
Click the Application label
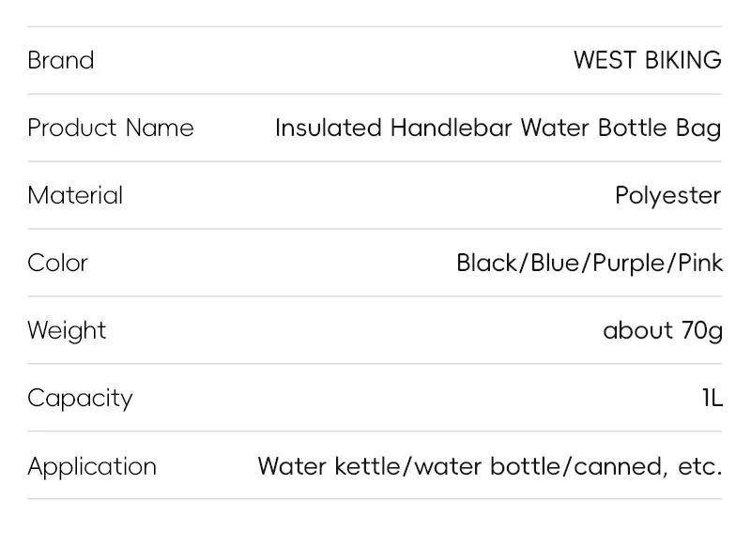click(92, 466)
